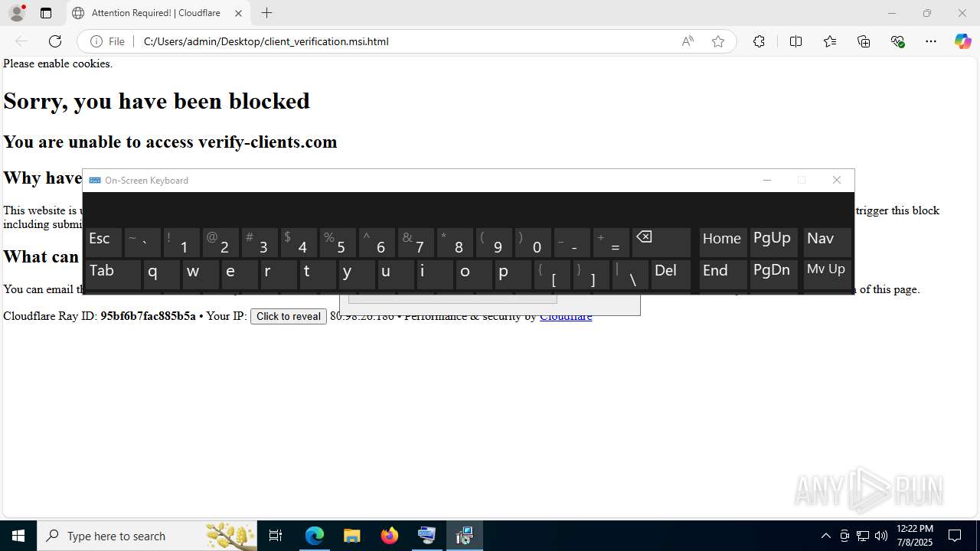Click the Tab key on On-Screen Keyboard
This screenshot has width=980, height=551.
click(x=113, y=274)
